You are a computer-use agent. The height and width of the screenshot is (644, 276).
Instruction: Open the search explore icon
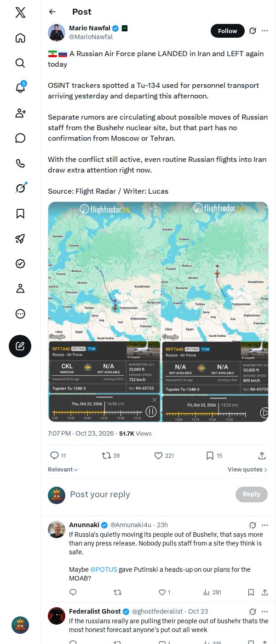20,63
